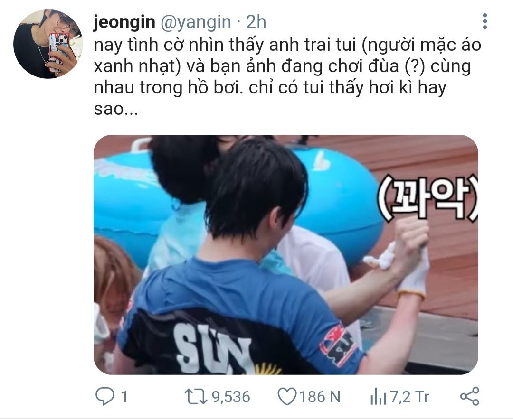513x420 pixels.
Task: Click the jeongin display name
Action: (124, 22)
